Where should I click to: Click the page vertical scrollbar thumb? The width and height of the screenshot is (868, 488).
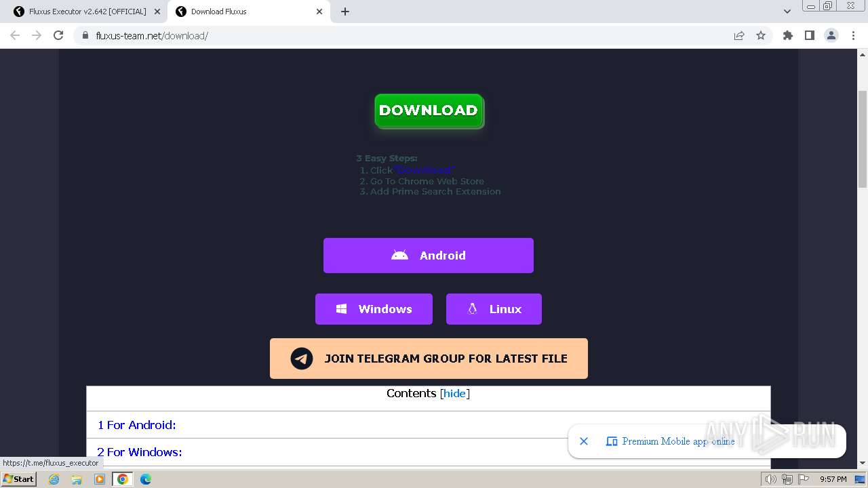tap(863, 139)
